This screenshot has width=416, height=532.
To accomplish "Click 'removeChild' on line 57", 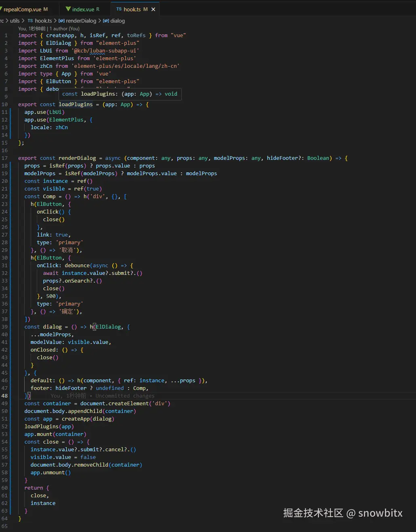I will (x=91, y=465).
